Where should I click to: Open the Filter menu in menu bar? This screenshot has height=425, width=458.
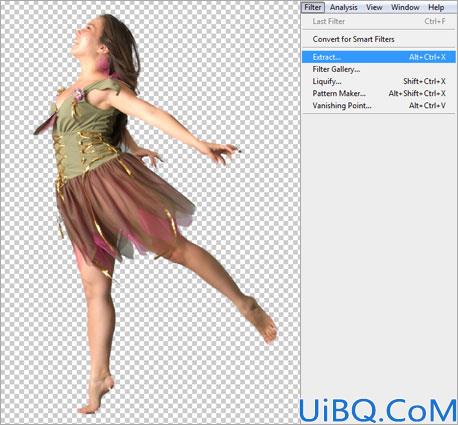coord(313,7)
